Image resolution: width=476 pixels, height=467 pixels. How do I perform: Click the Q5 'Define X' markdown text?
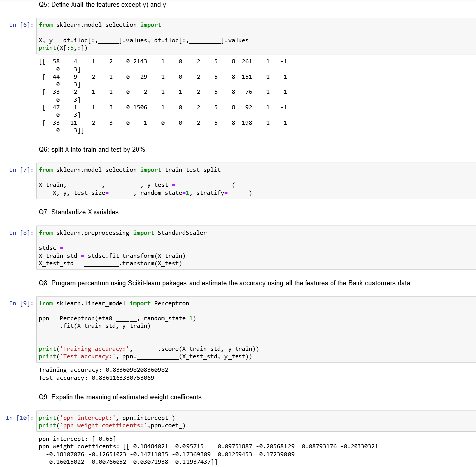click(x=102, y=5)
